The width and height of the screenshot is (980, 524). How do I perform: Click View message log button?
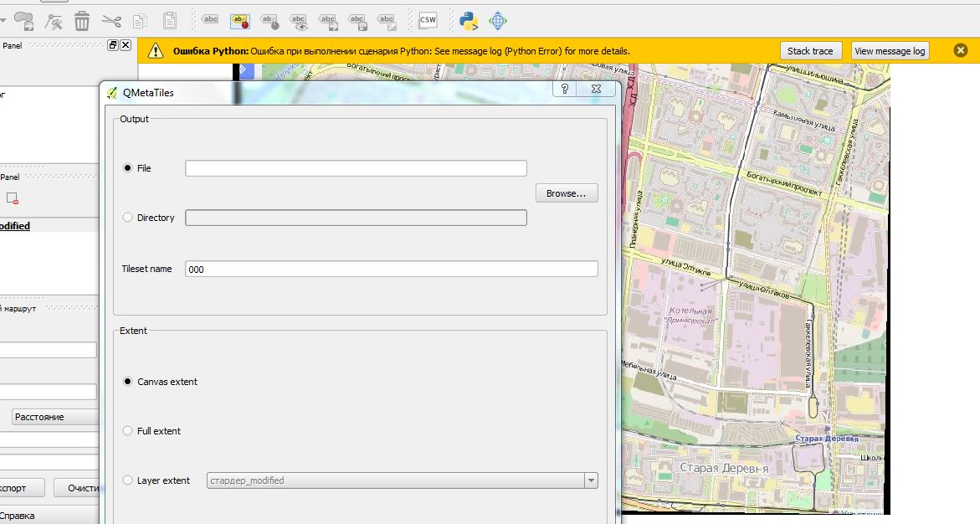[x=890, y=51]
